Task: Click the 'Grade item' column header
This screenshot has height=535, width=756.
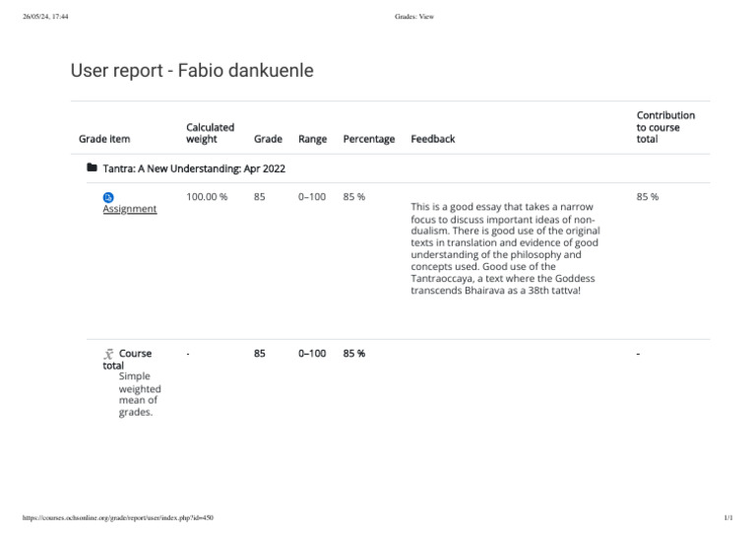Action: coord(104,139)
